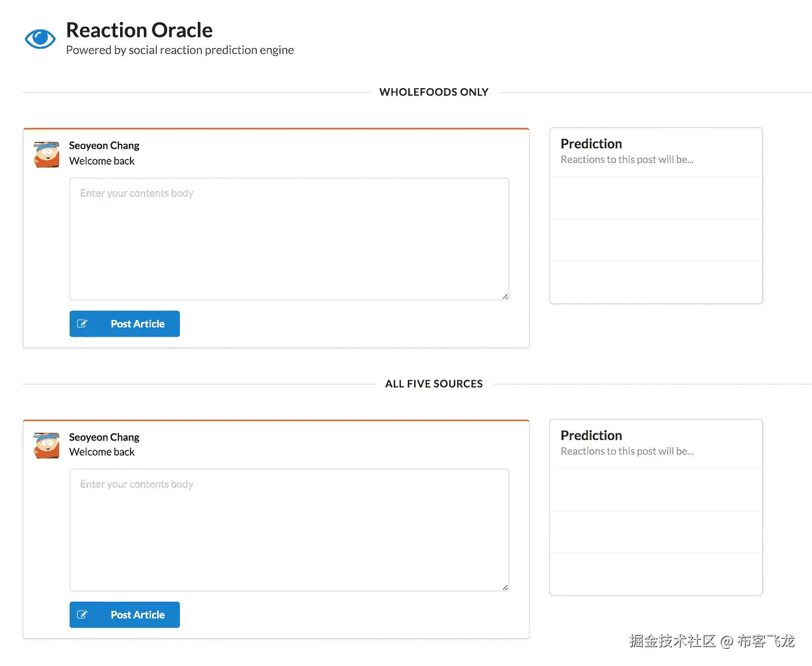
Task: Click the resize handle of the Wholefoods textarea
Action: 505,296
